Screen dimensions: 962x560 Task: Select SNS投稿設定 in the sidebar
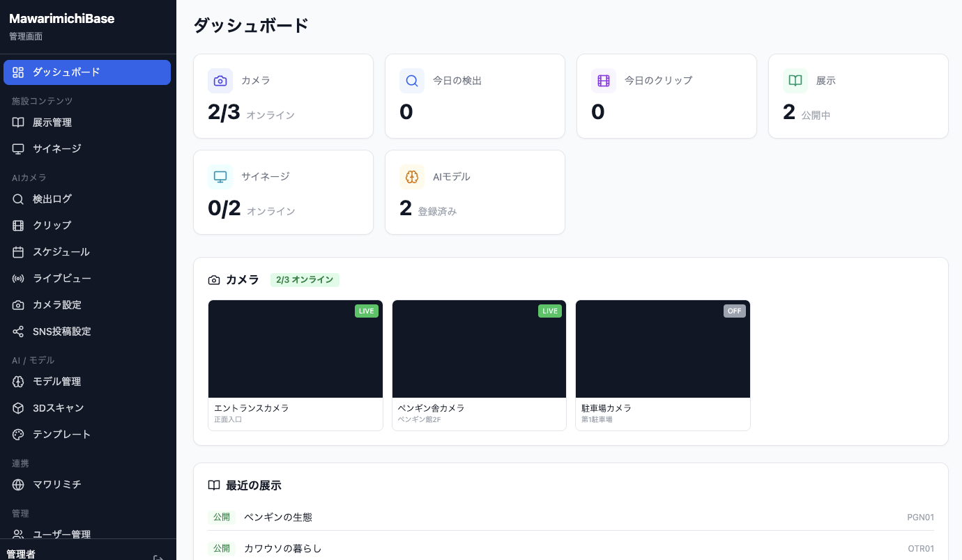pyautogui.click(x=87, y=332)
